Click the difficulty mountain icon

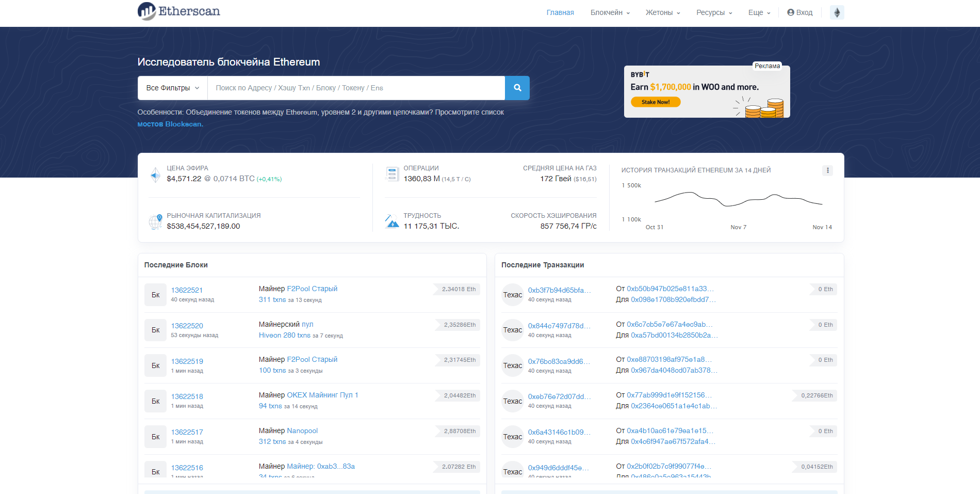click(392, 221)
